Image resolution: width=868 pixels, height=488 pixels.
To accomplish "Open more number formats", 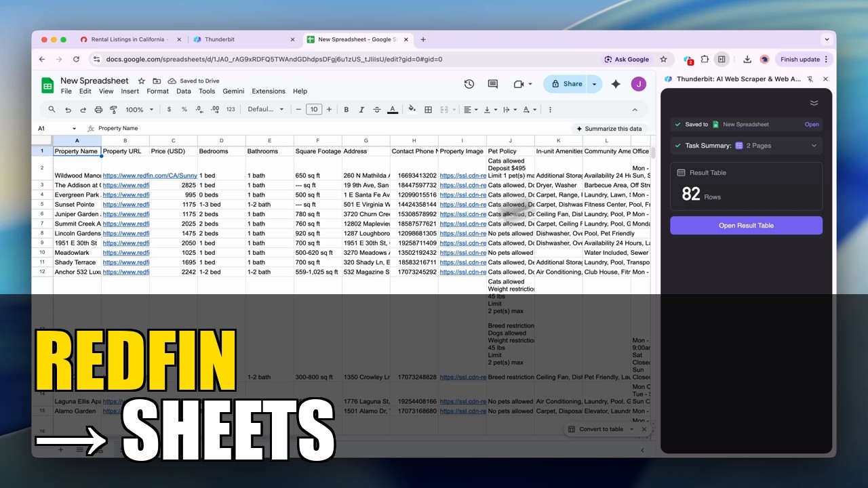I will 231,109.
